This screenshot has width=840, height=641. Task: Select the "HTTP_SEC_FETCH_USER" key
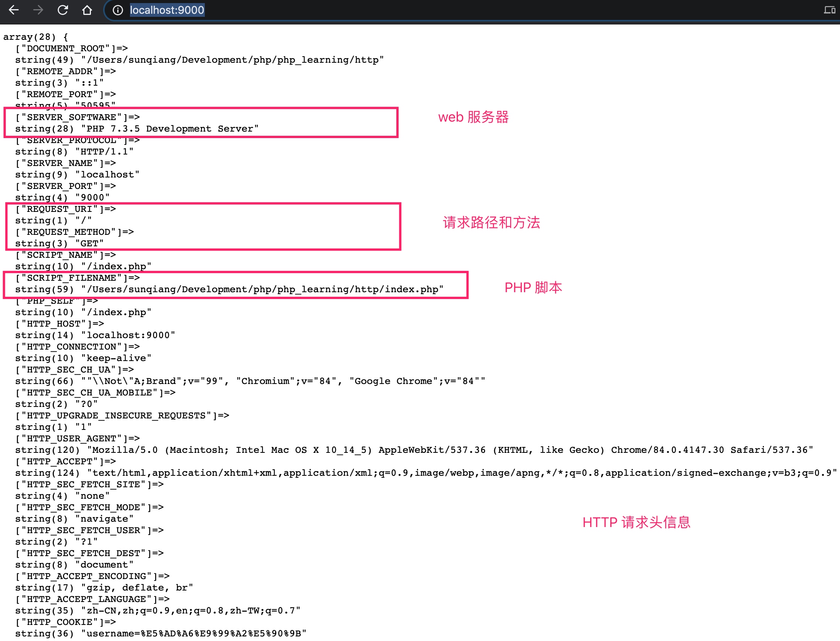pyautogui.click(x=89, y=530)
